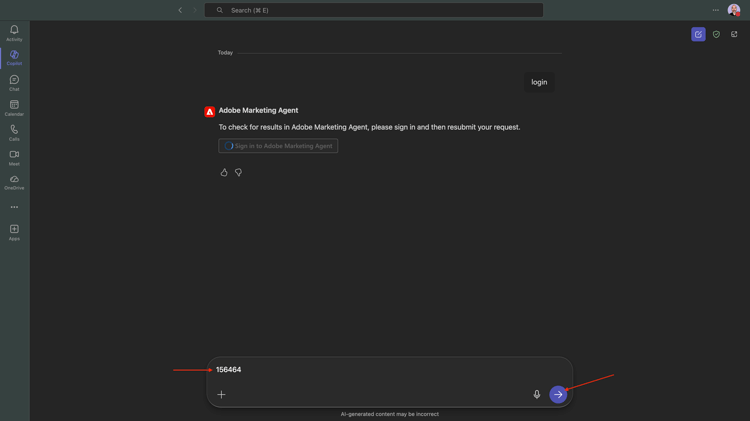Start a new chat with compose icon

click(x=698, y=34)
